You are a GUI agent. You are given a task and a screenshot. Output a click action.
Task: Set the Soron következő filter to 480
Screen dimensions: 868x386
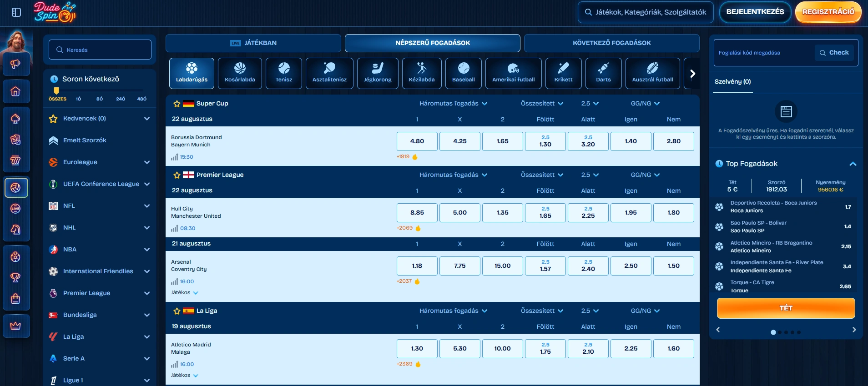click(x=142, y=99)
